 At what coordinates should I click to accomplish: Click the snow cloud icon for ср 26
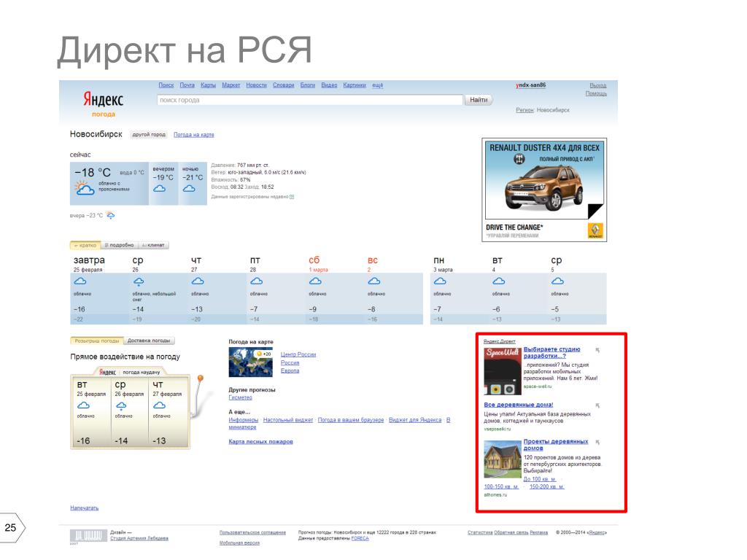139,282
